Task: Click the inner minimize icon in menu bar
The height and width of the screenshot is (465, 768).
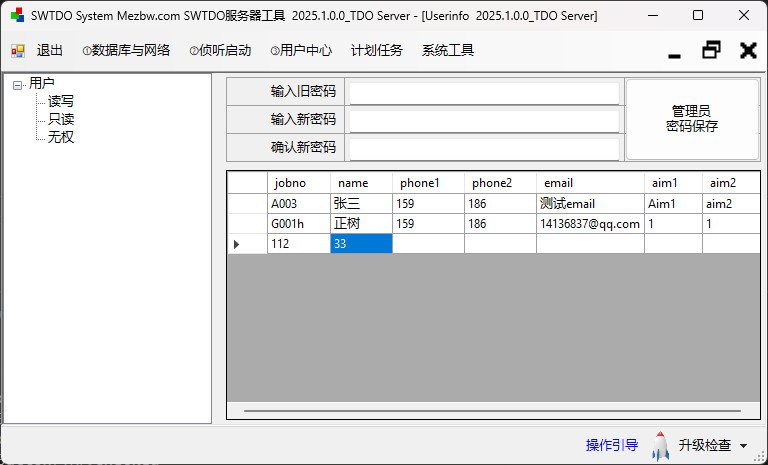Action: [675, 51]
